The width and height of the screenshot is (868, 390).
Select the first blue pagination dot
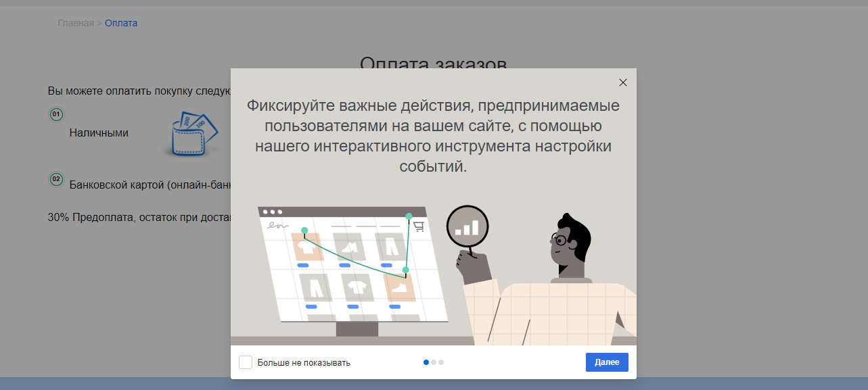click(426, 362)
